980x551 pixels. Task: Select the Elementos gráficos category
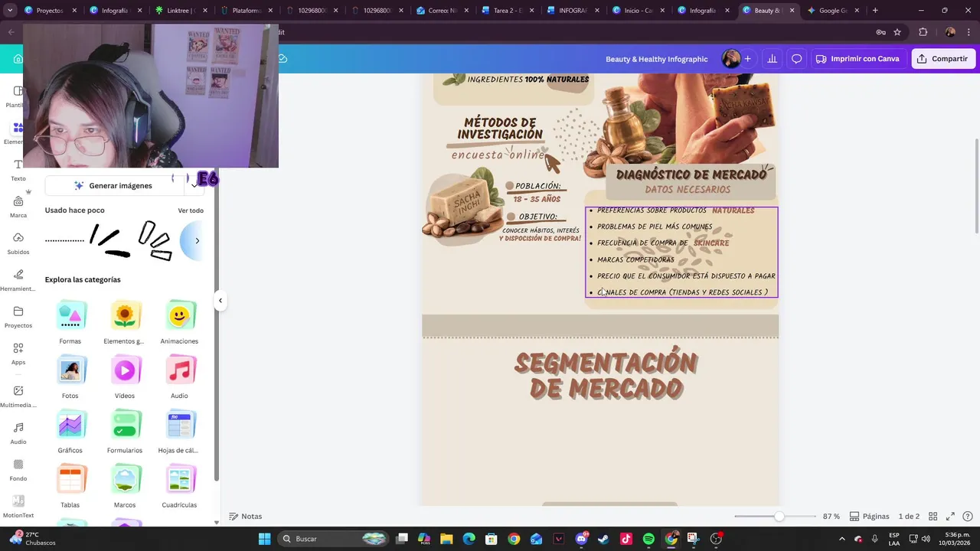(124, 322)
